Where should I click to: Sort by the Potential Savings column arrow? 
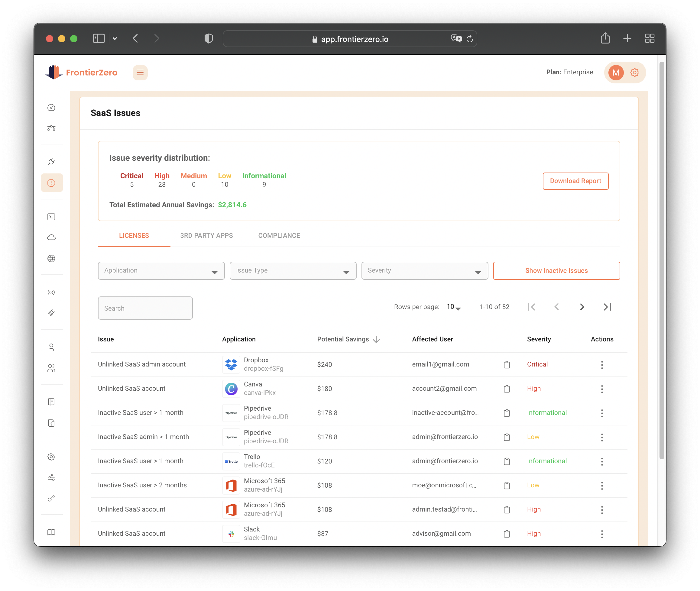[x=376, y=339]
